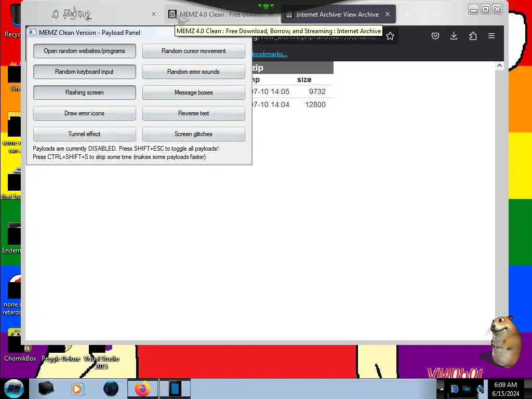This screenshot has height=399, width=532.
Task: Select the Recycle Bin desktop icon
Action: tap(13, 21)
